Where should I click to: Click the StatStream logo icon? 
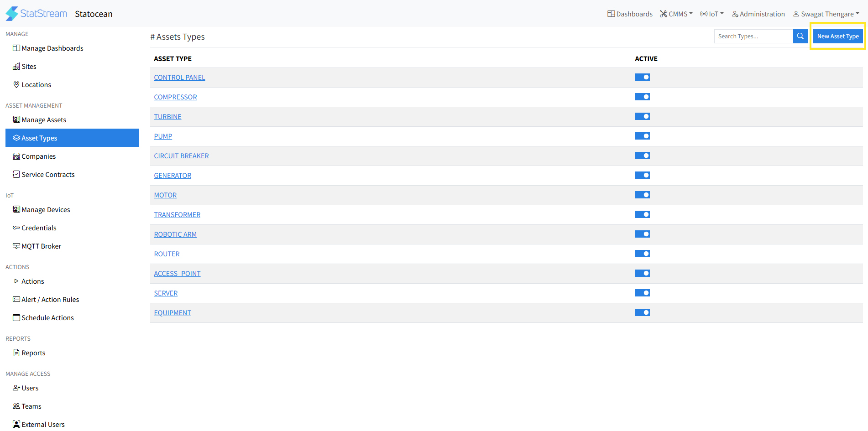pyautogui.click(x=12, y=14)
